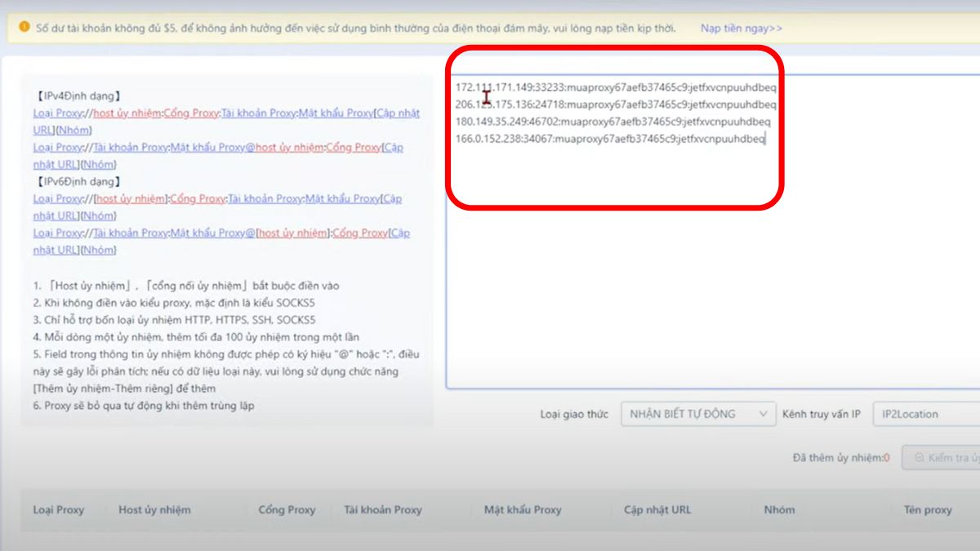The width and height of the screenshot is (980, 551).
Task: Click instruction 1 about required host and port
Action: pyautogui.click(x=186, y=286)
